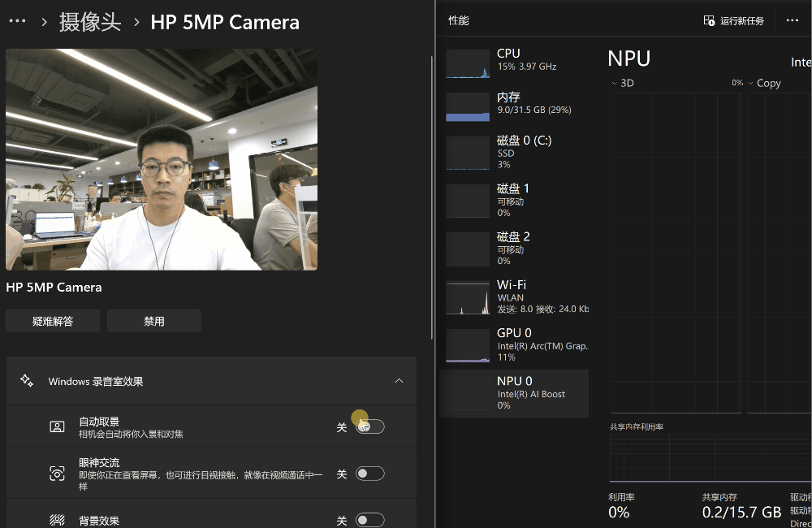Screen dimensions: 812x528
Task: Turn on background effects switch
Action: point(370,520)
